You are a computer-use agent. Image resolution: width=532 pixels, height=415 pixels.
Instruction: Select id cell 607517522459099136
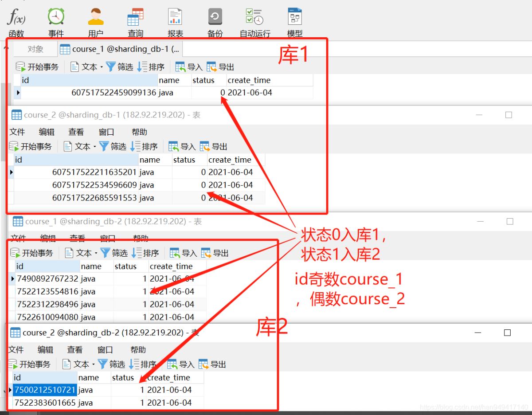90,93
